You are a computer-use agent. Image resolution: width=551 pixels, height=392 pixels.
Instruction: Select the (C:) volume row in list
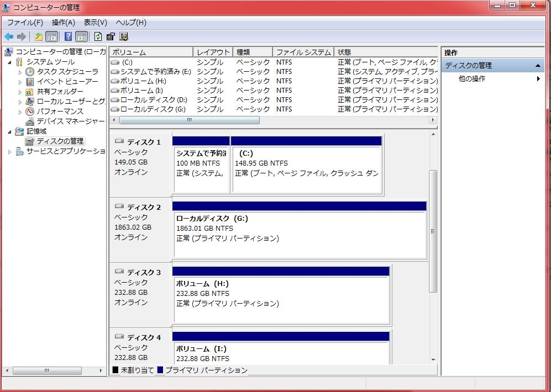274,62
